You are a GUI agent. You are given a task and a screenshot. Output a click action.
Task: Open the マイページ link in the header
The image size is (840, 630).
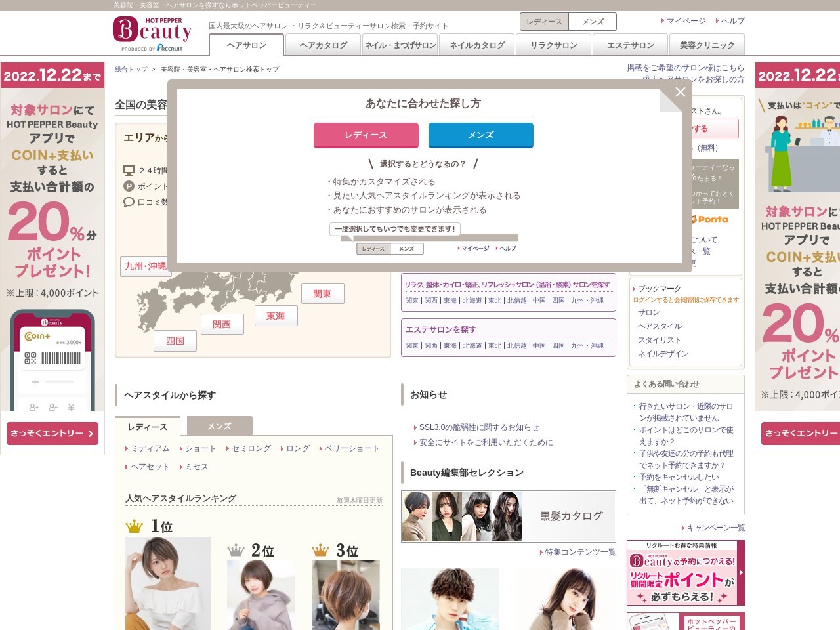pos(686,21)
